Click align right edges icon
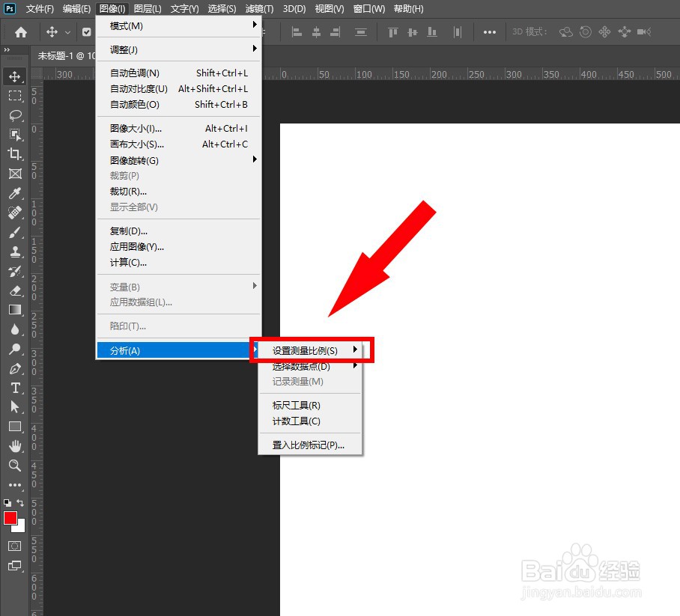 pos(336,32)
